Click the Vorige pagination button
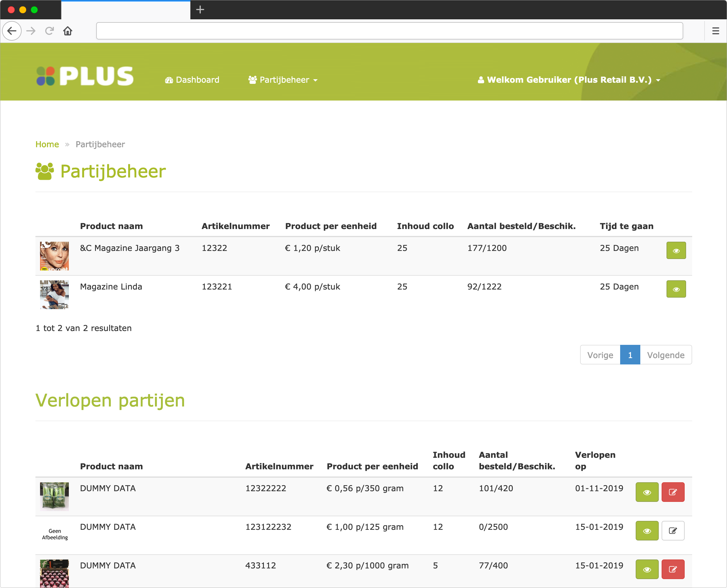727x588 pixels. 600,355
